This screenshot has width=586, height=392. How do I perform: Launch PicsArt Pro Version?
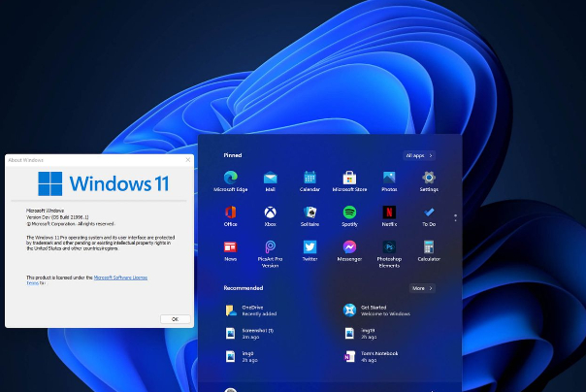[271, 254]
